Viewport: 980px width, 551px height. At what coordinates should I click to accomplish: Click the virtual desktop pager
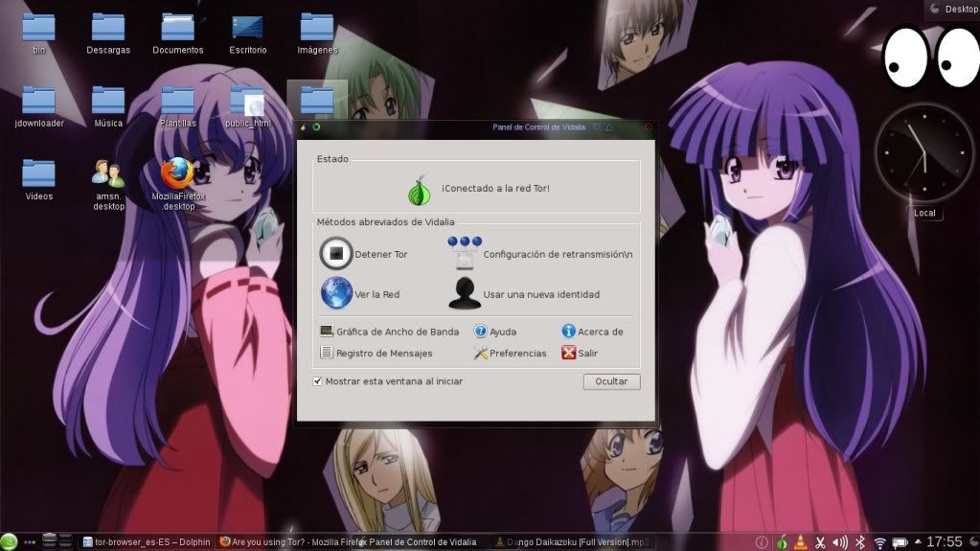[57, 541]
